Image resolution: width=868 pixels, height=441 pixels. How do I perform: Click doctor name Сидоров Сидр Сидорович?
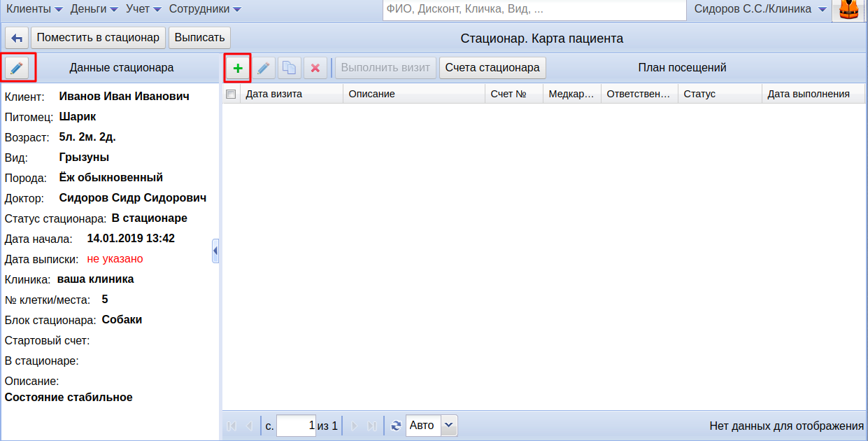[133, 198]
